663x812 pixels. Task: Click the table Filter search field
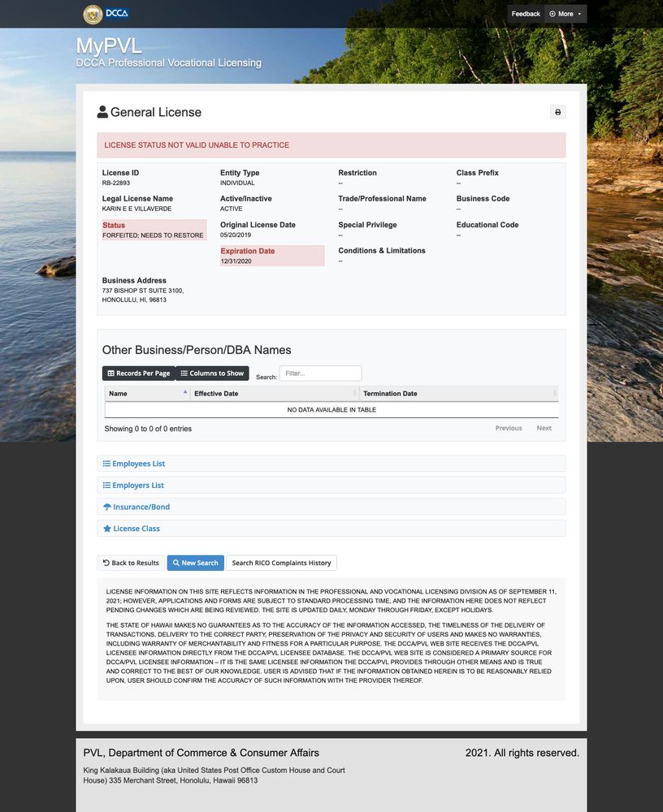click(x=320, y=374)
